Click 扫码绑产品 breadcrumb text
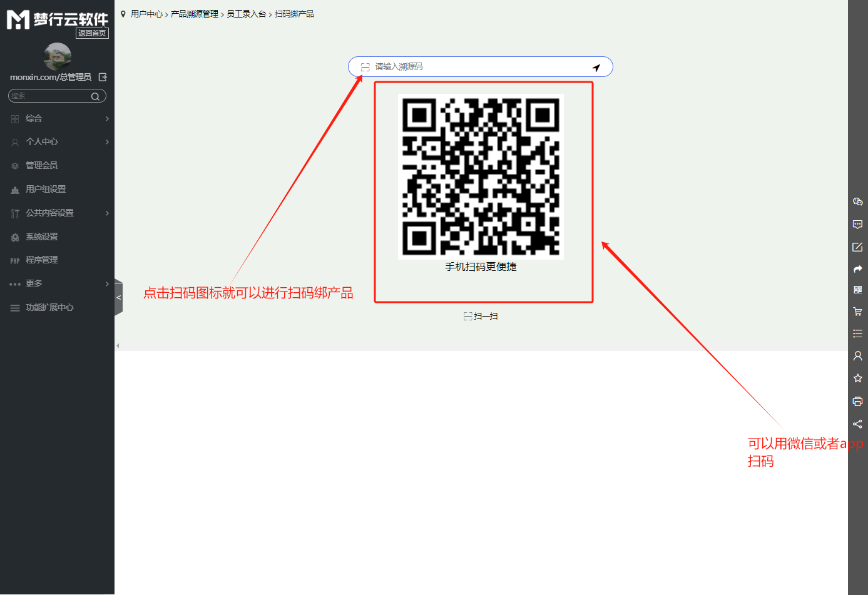Viewport: 868px width, 595px height. coord(294,14)
